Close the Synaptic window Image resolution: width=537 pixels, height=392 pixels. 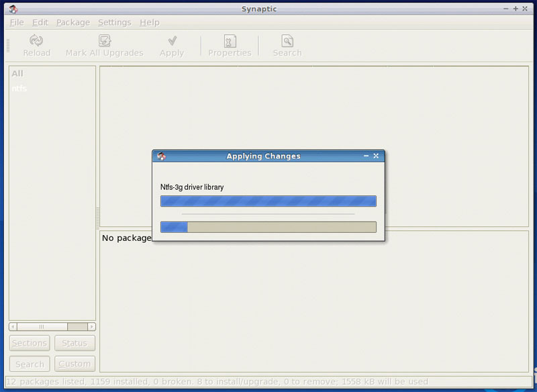point(525,9)
